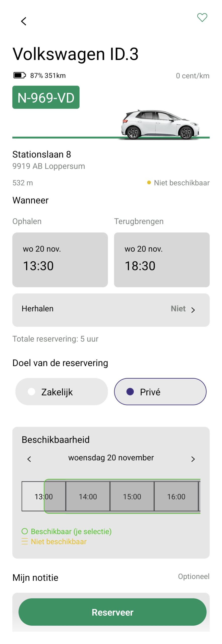Expand the Herhalen repeat options
222x644 pixels.
(111, 310)
